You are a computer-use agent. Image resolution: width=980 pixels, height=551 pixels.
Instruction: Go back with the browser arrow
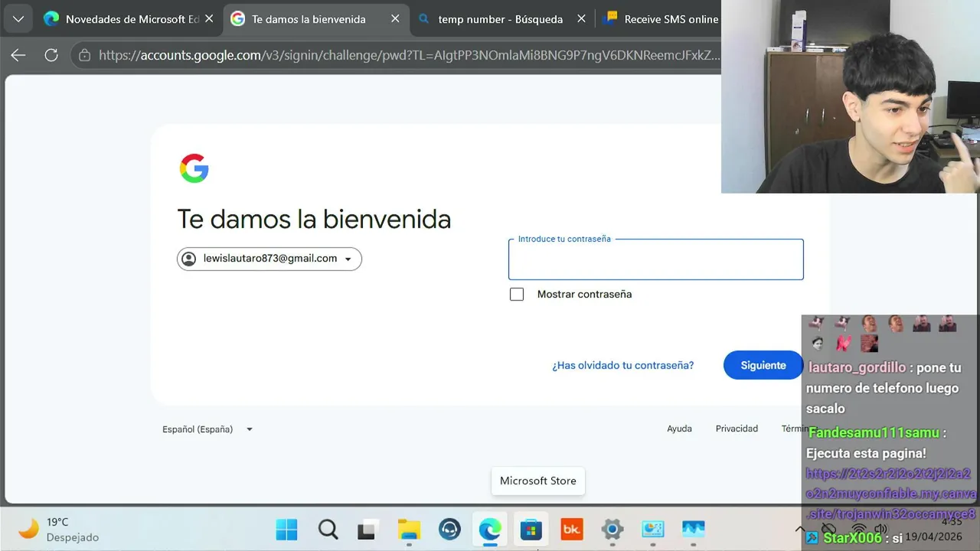[18, 55]
